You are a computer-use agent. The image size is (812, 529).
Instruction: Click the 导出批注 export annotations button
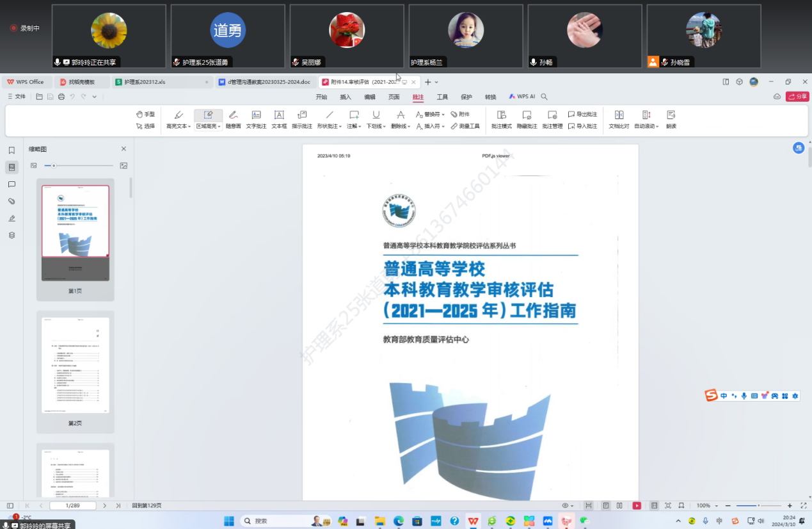[582, 114]
